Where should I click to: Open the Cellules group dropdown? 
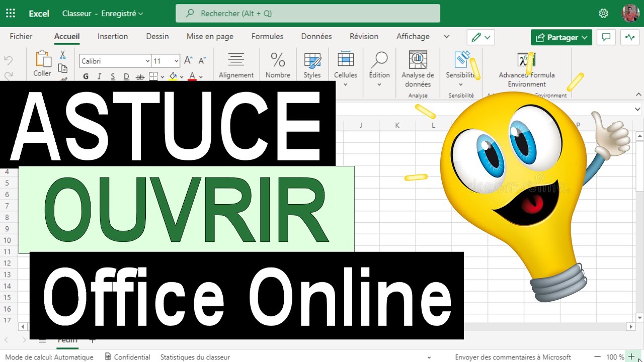(x=346, y=69)
